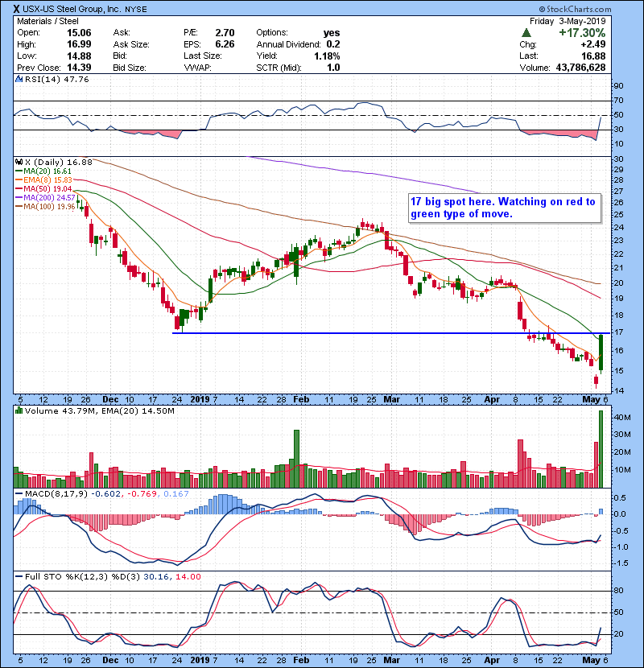Screen dimensions: 644x668
Task: Click the Annual Dividend 0.2 value
Action: tap(333, 44)
